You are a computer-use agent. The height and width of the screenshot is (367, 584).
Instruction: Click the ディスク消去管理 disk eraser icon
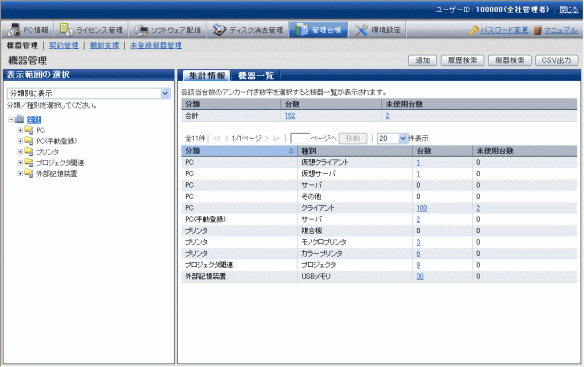coord(219,30)
